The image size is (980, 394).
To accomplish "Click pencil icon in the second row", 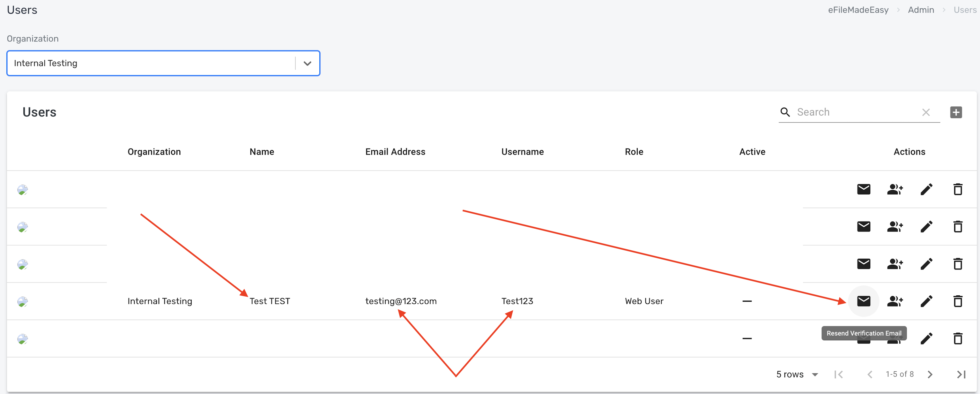I will pyautogui.click(x=926, y=226).
